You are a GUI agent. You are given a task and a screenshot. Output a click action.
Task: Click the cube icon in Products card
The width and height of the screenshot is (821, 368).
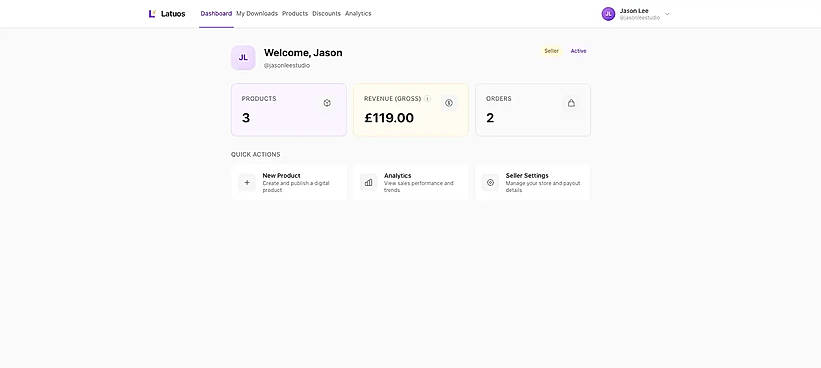(327, 103)
